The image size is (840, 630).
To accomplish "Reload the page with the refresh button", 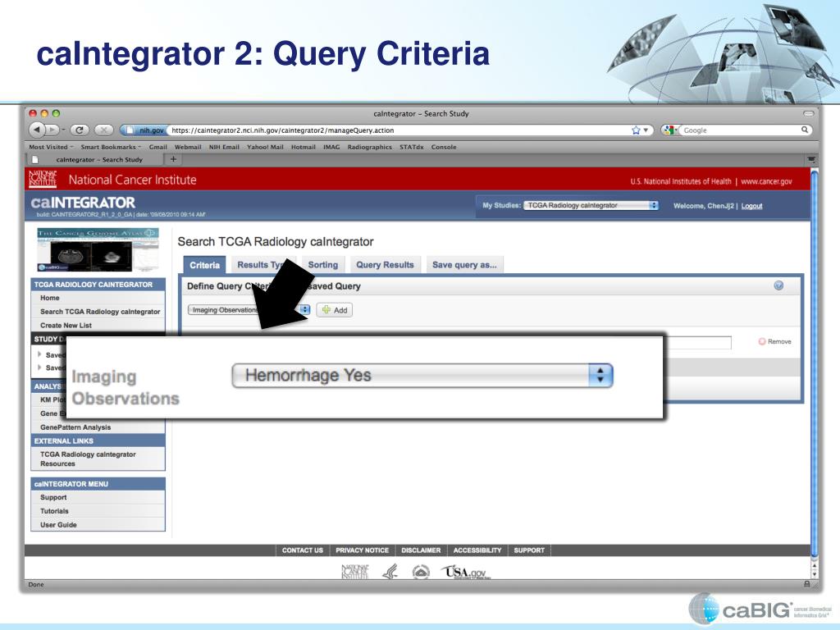I will [80, 130].
